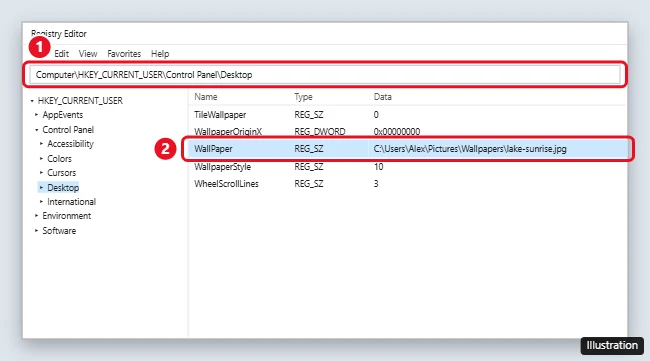The image size is (650, 361).
Task: Sort by the Type column header
Action: tap(303, 97)
